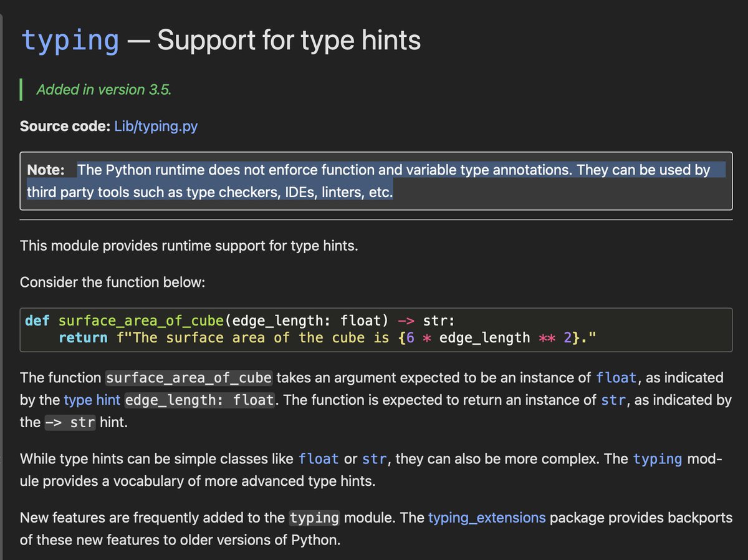Viewport: 748px width, 560px height.
Task: Click the inline code "-> str"
Action: coord(70,423)
